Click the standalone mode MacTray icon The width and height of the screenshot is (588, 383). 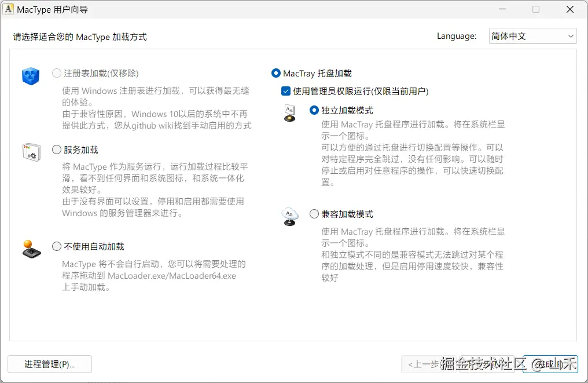click(289, 114)
